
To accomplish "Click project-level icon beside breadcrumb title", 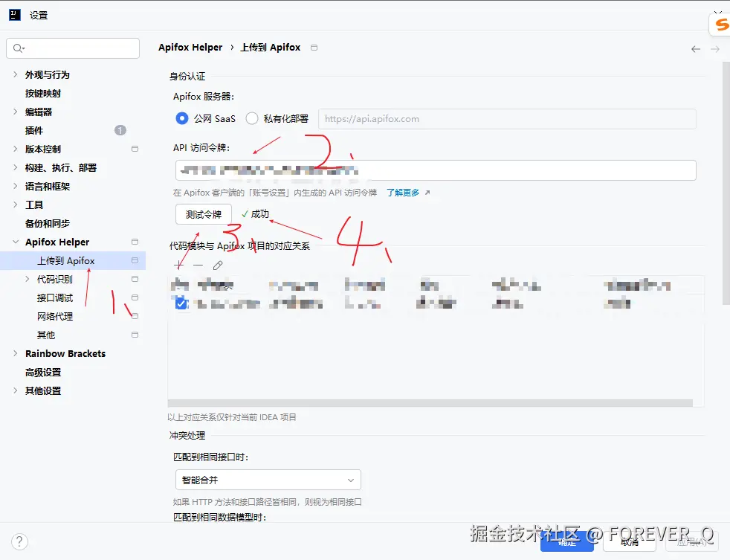I will 314,48.
